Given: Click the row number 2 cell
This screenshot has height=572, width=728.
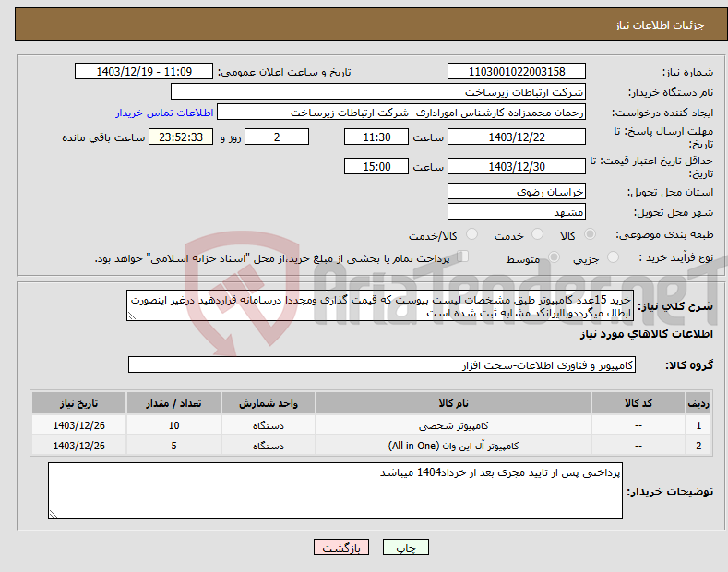Looking at the screenshot, I should pos(698,446).
